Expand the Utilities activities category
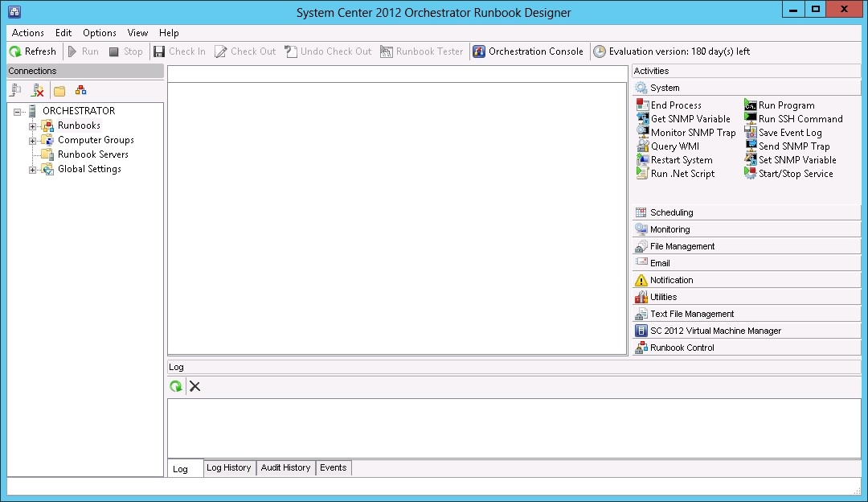868x502 pixels. [x=746, y=297]
